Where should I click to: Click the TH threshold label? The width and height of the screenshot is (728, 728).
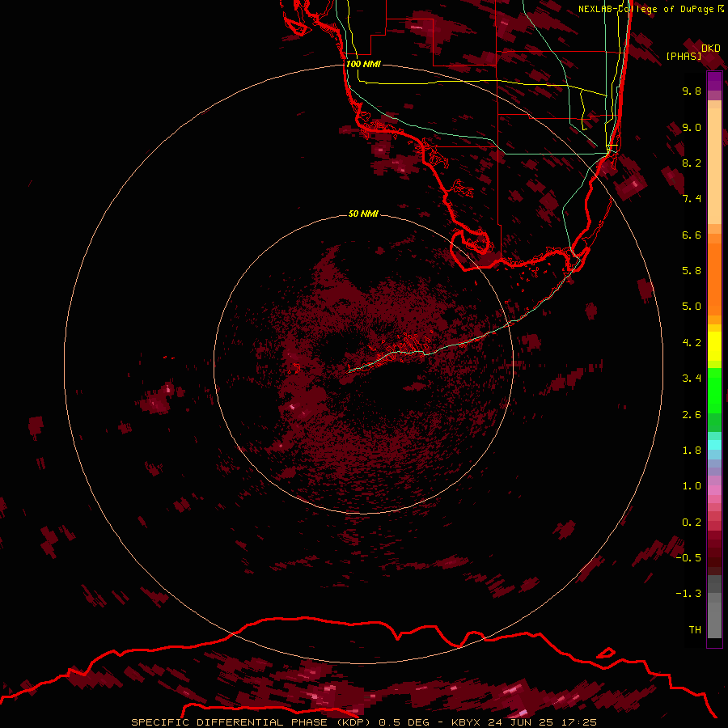click(x=695, y=630)
